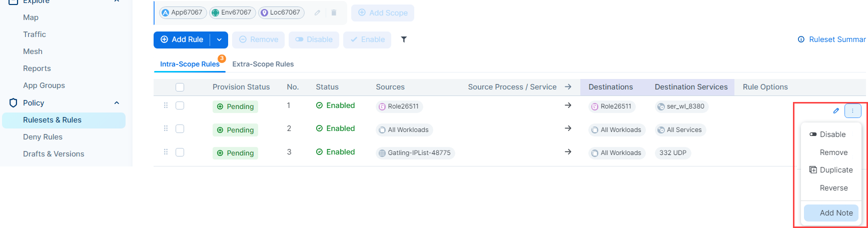Select Add Note in the context menu

coord(836,213)
